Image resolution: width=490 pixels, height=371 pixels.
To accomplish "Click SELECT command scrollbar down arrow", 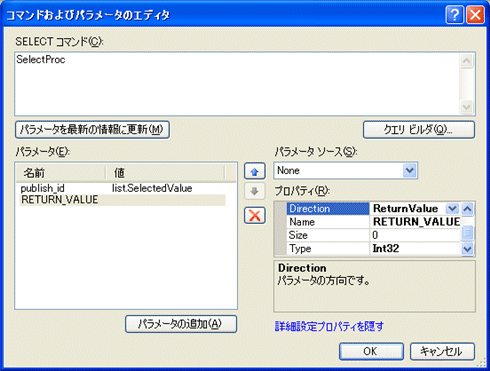I will [467, 107].
